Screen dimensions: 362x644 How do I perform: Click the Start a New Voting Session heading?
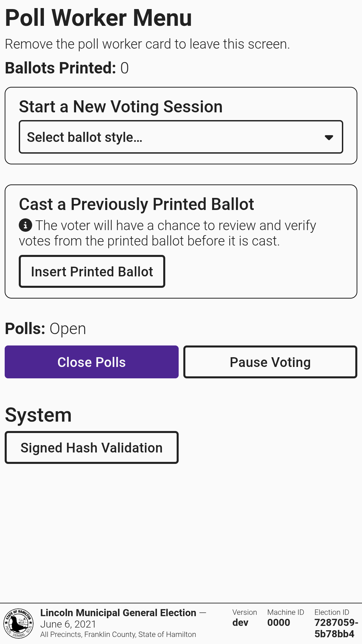[121, 107]
